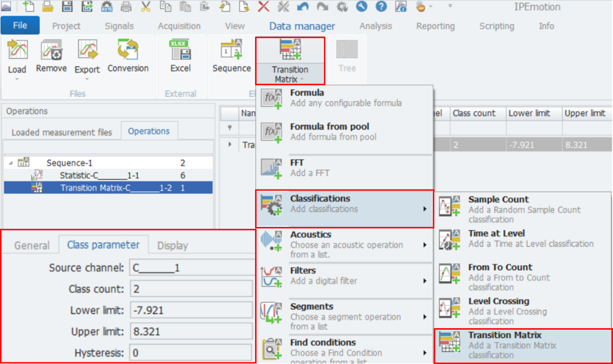The width and height of the screenshot is (613, 364).
Task: Switch to the Info ribbon tab
Action: pos(546,26)
